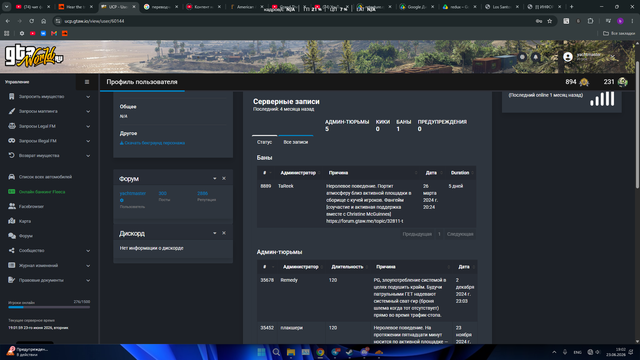Click the Следующая pagination button
The height and width of the screenshot is (360, 640).
tap(460, 234)
